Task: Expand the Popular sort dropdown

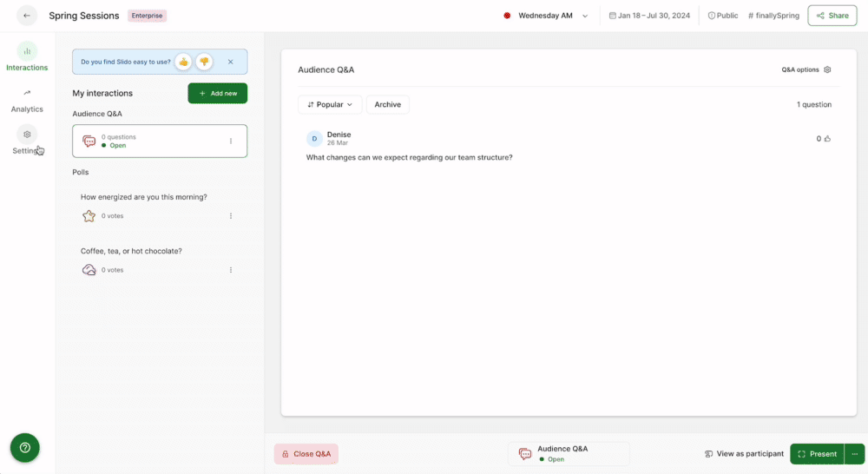Action: [330, 104]
